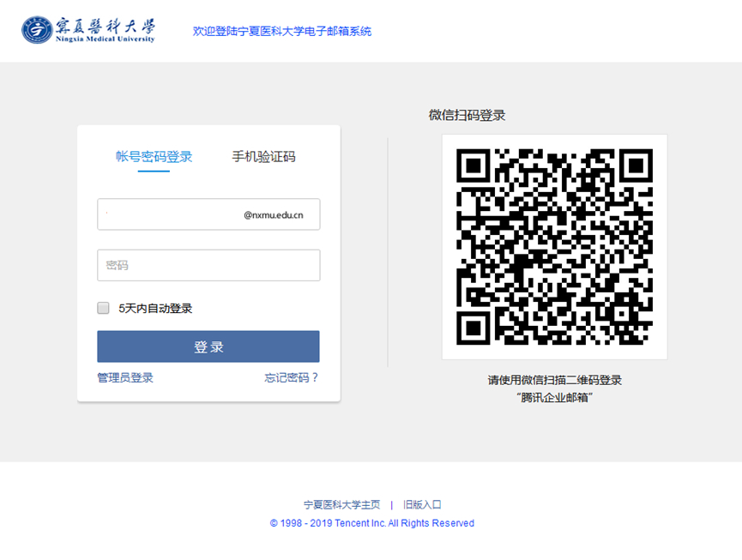Focus the 密码 password field
Viewport: 742px width, 560px height.
[x=208, y=265]
